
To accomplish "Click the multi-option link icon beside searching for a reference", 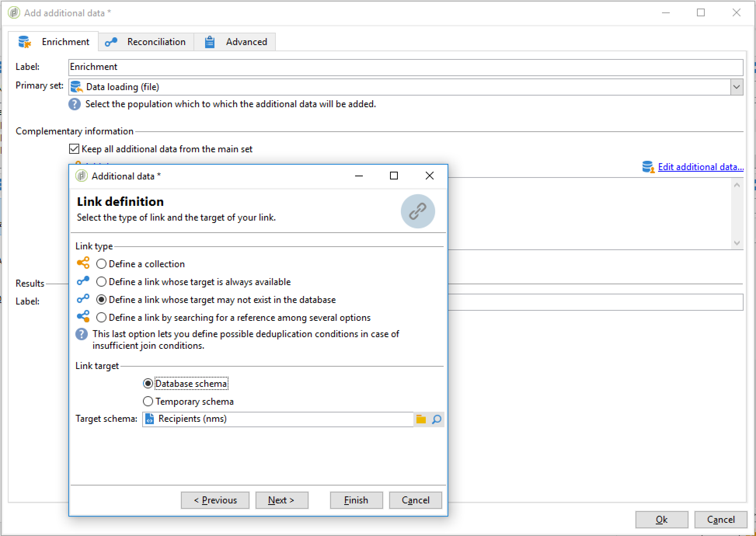I will pyautogui.click(x=83, y=317).
